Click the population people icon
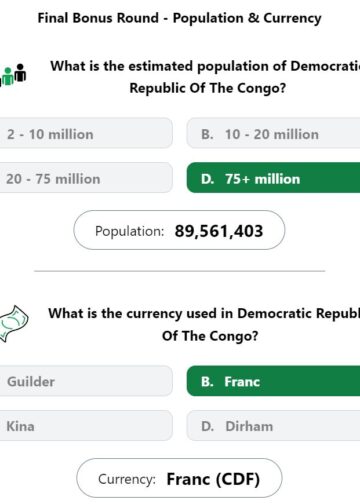360x504 pixels. tap(13, 75)
